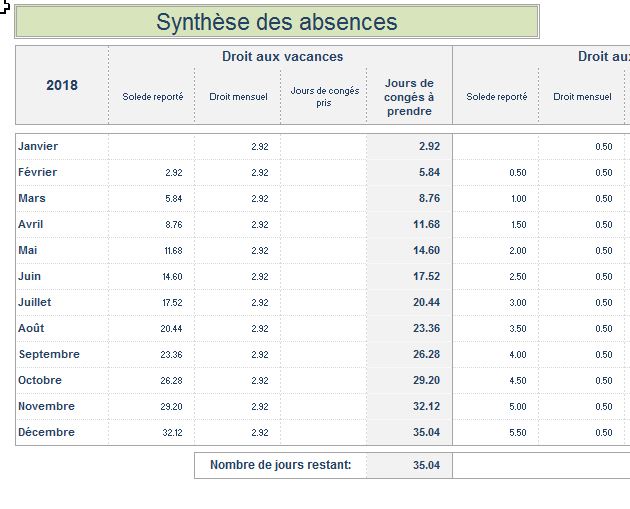Select the Janvier row label
This screenshot has height=509, width=630.
(x=38, y=146)
